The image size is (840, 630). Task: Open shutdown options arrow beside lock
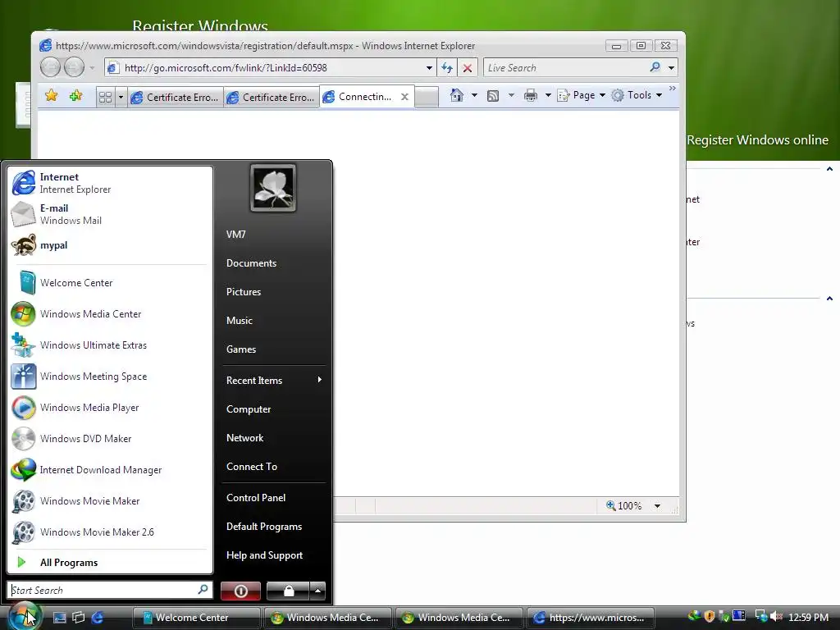pyautogui.click(x=317, y=591)
